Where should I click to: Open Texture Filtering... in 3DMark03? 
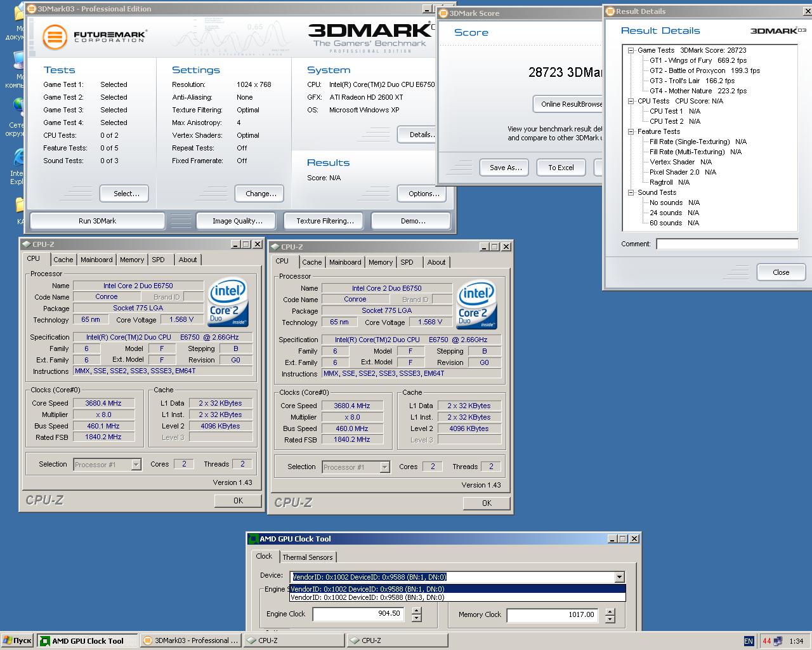point(325,221)
